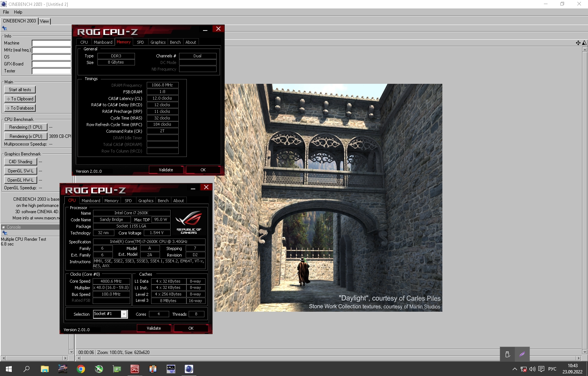Run Rendering (x CPU) benchmark
The width and height of the screenshot is (588, 376).
26,136
